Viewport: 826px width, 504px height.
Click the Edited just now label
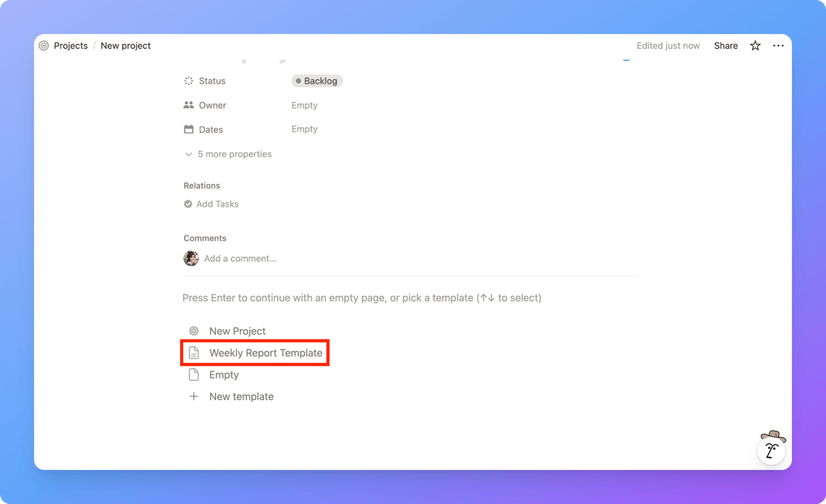(x=668, y=46)
